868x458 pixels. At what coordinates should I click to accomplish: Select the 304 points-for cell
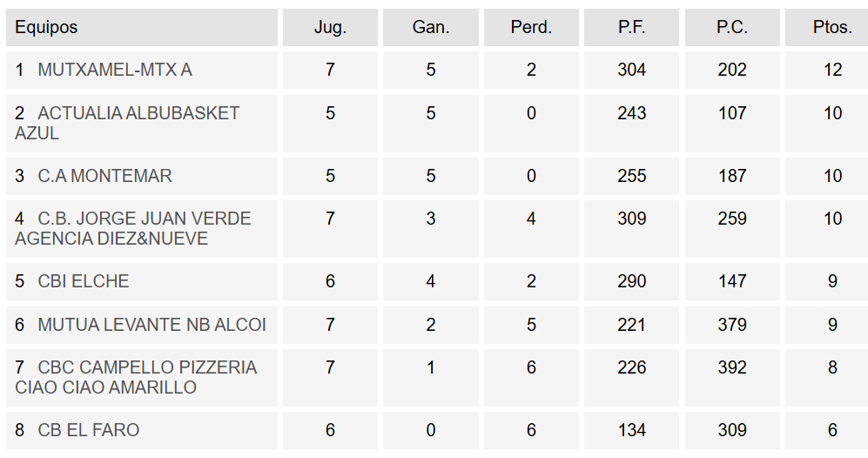[x=631, y=70]
